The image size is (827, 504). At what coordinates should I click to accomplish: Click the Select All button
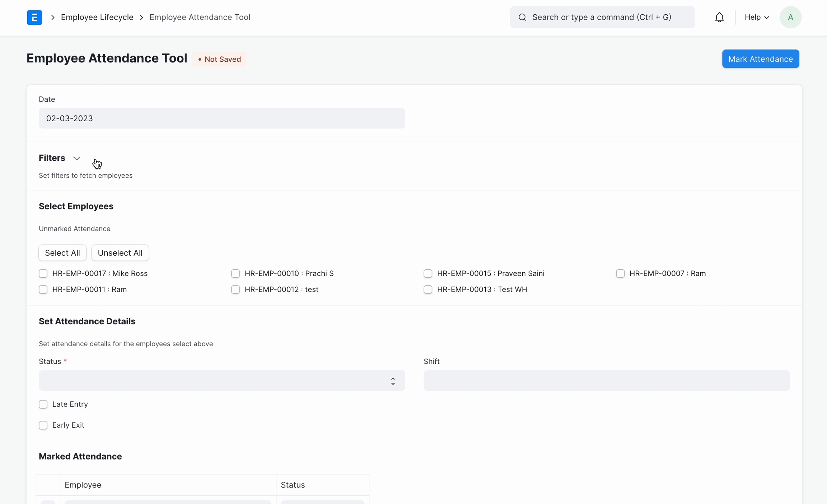click(62, 253)
